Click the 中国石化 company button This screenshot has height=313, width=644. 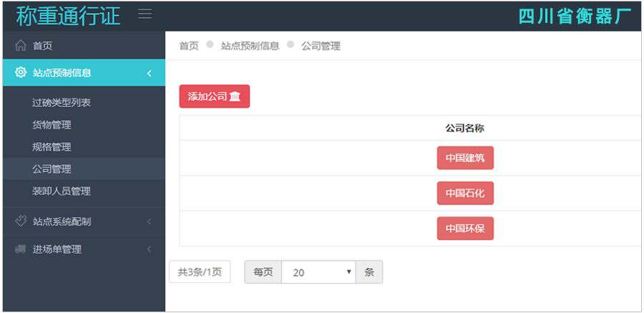click(x=465, y=193)
